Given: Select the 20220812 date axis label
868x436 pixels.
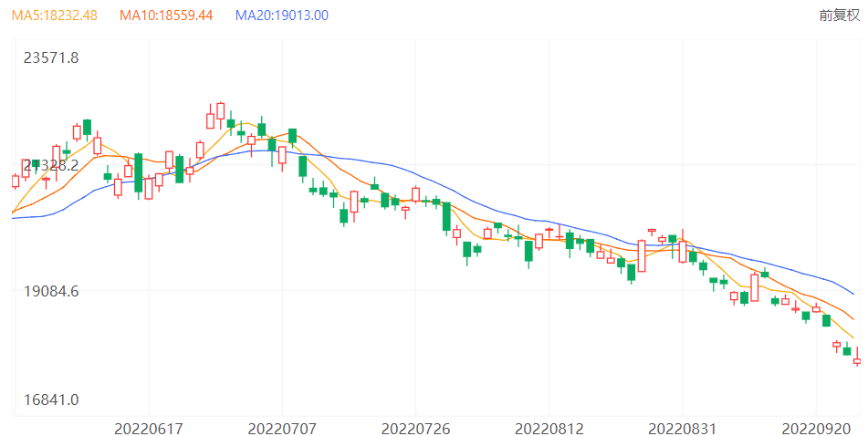Looking at the screenshot, I should pos(549,429).
